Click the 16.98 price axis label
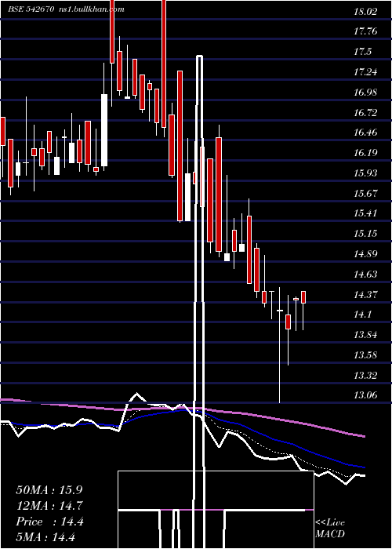The width and height of the screenshot is (392, 549). [365, 93]
